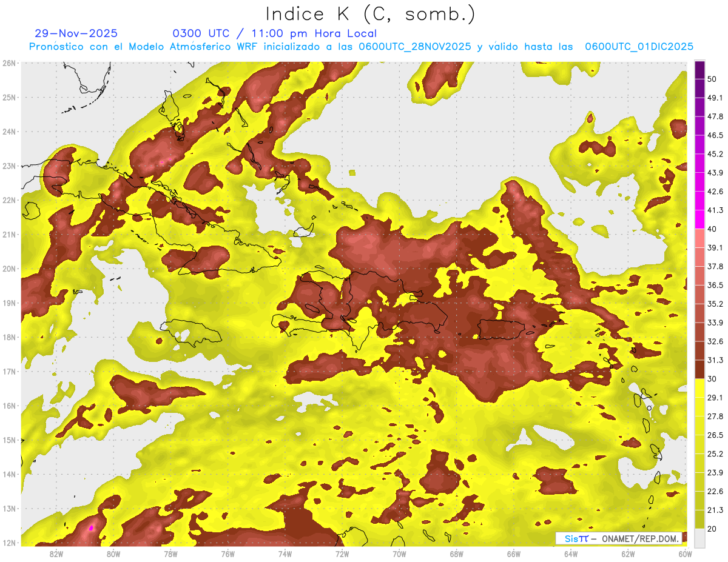Click the colorbar label "32.6"
728x562 pixels.
[x=715, y=341]
